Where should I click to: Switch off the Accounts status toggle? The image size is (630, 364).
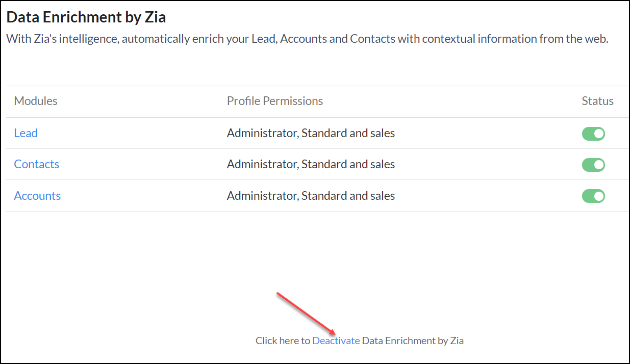(x=593, y=196)
